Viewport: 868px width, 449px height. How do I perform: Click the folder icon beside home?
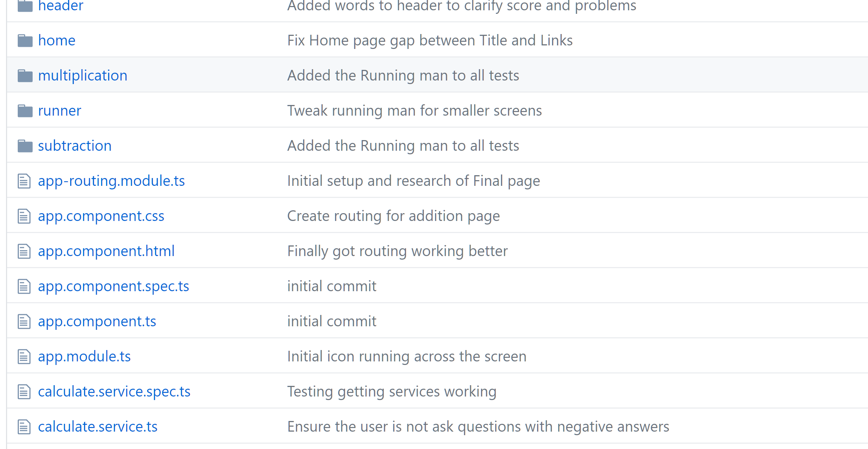coord(25,40)
